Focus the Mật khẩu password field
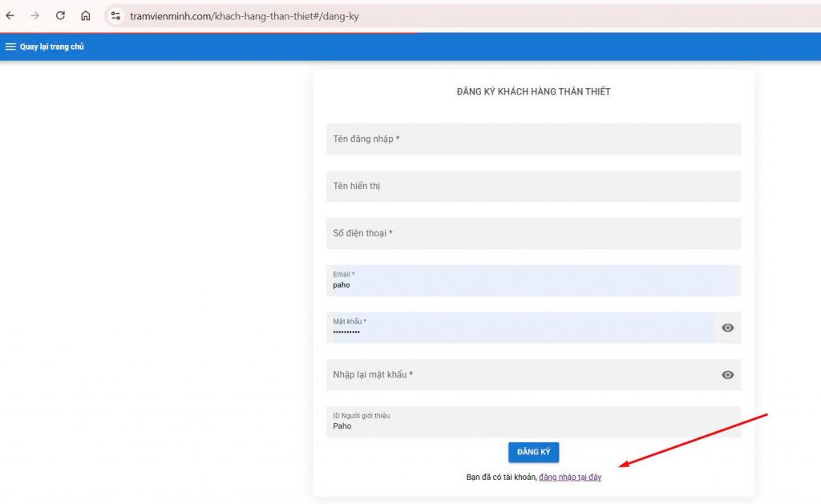The width and height of the screenshot is (821, 504). [x=520, y=328]
